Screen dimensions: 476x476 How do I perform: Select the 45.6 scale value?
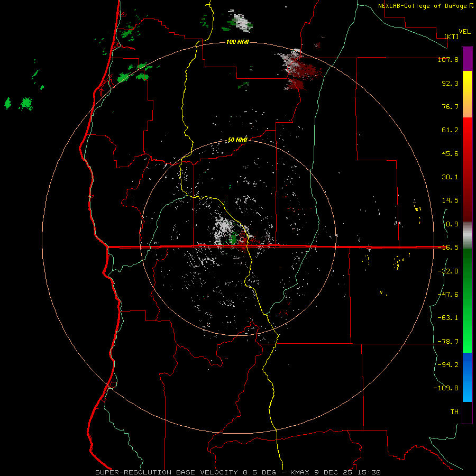450,153
